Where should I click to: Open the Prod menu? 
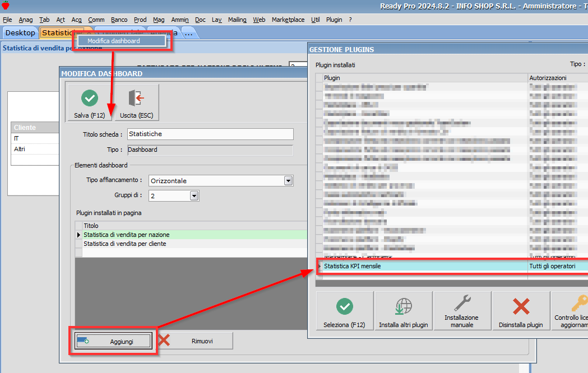(140, 20)
